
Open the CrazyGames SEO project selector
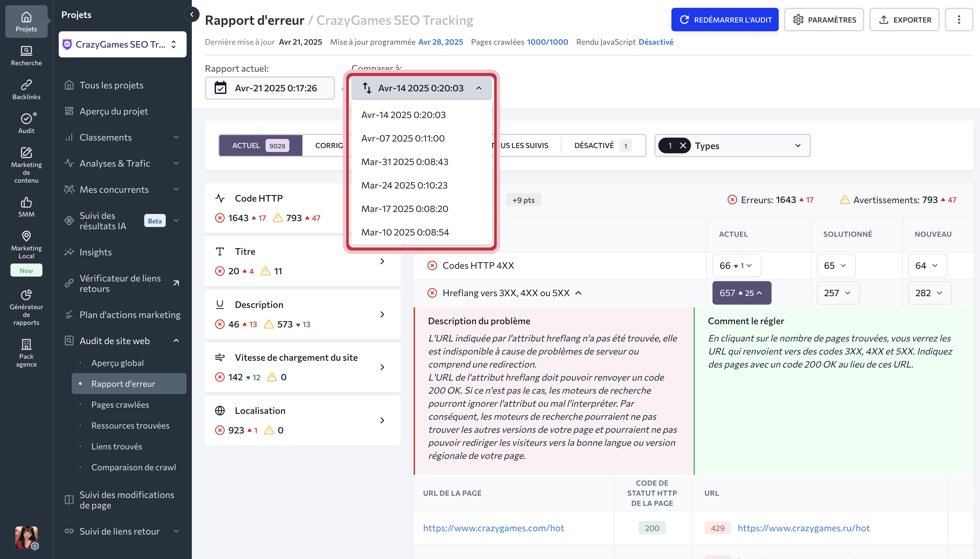123,45
